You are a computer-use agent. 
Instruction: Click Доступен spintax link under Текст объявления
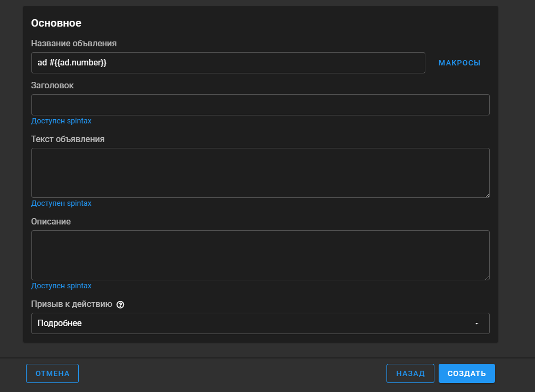tap(61, 204)
